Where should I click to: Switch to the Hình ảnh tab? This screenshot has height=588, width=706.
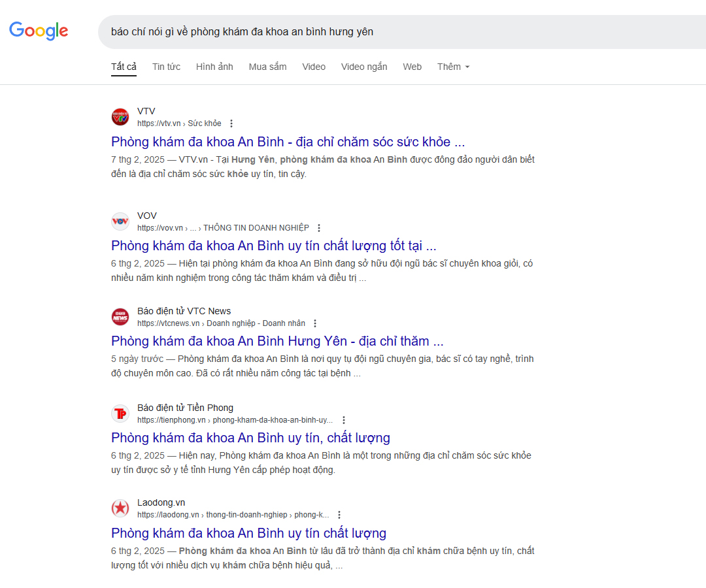click(x=214, y=67)
